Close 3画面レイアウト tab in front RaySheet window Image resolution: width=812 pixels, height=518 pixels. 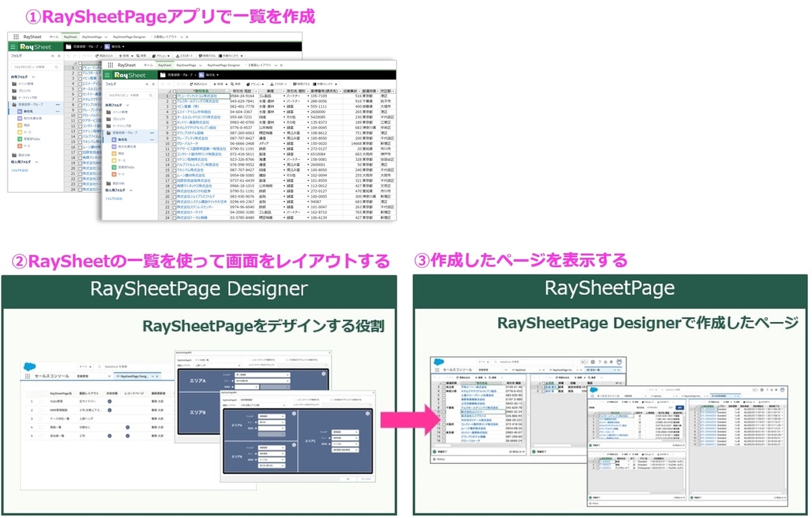click(x=281, y=65)
